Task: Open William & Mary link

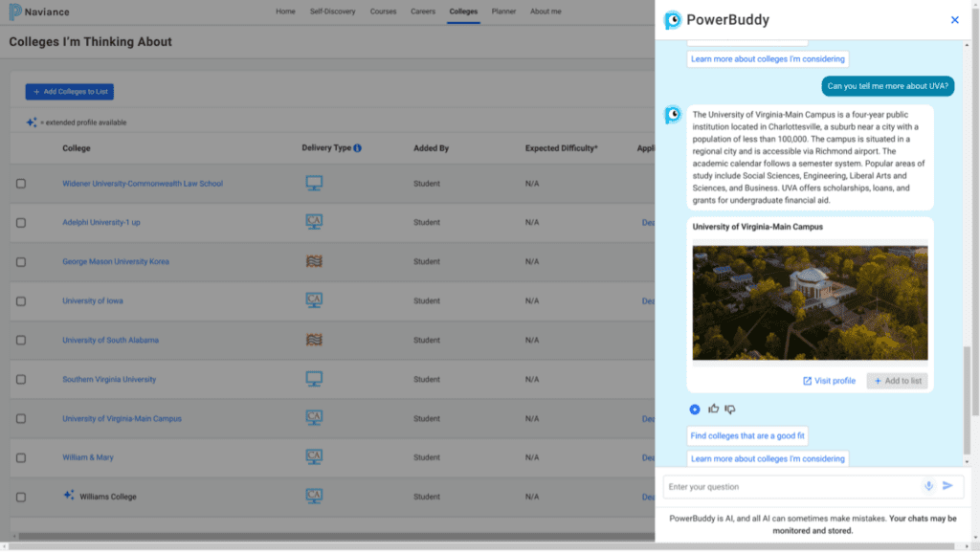Action: pyautogui.click(x=88, y=457)
